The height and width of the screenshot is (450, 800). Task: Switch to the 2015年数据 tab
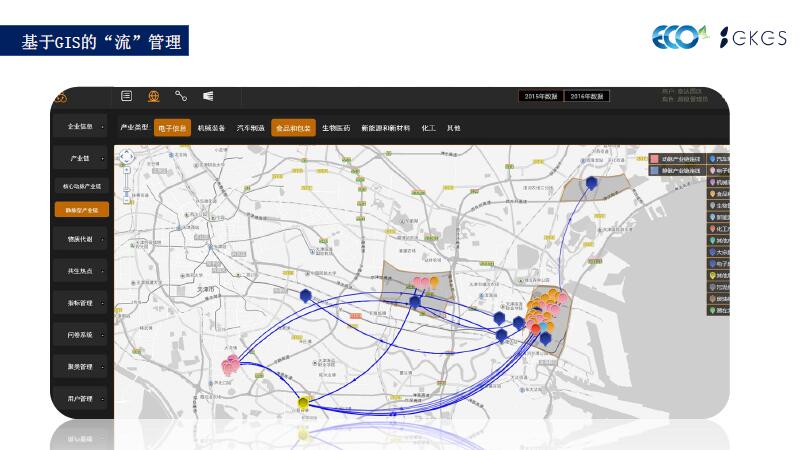pyautogui.click(x=540, y=96)
